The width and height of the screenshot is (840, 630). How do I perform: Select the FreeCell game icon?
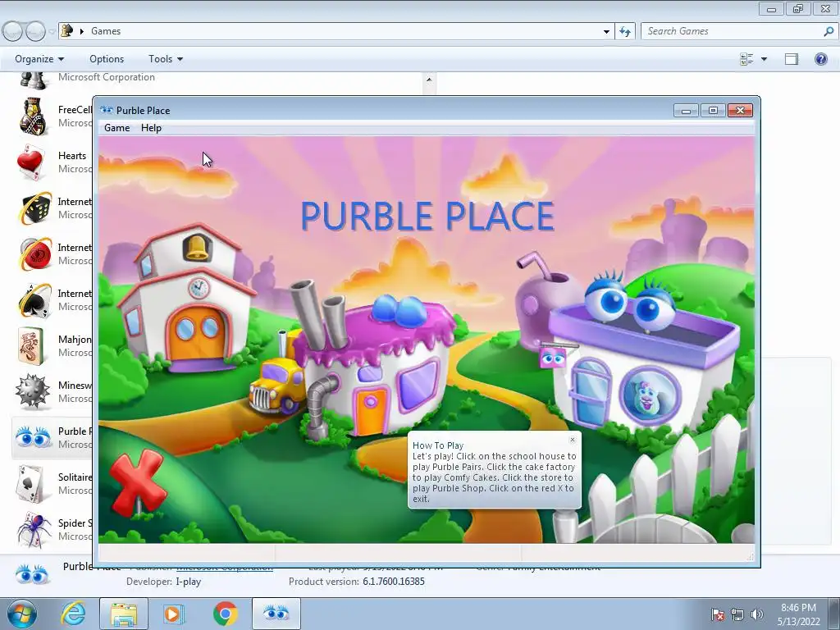pyautogui.click(x=34, y=116)
